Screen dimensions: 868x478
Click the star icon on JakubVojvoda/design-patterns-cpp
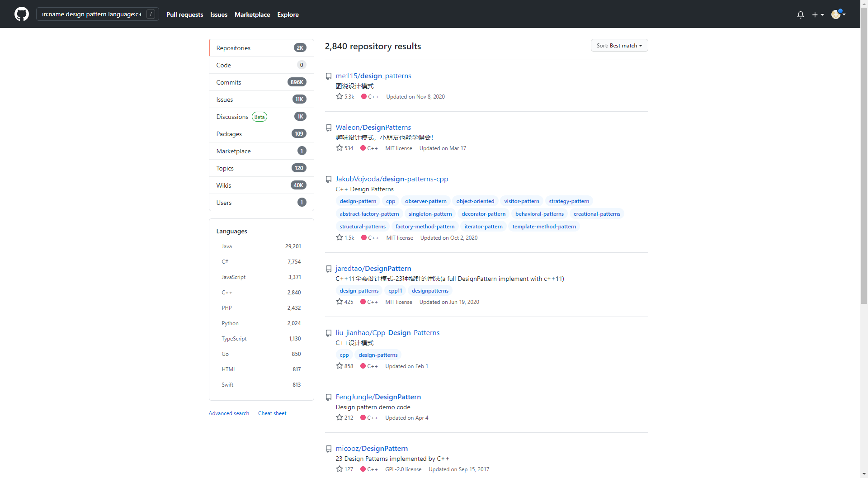[340, 237]
